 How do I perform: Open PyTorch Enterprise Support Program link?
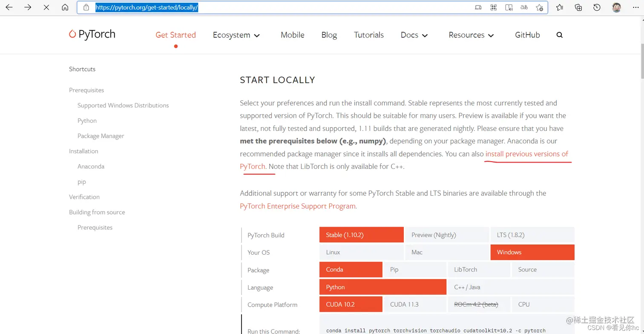click(x=298, y=206)
